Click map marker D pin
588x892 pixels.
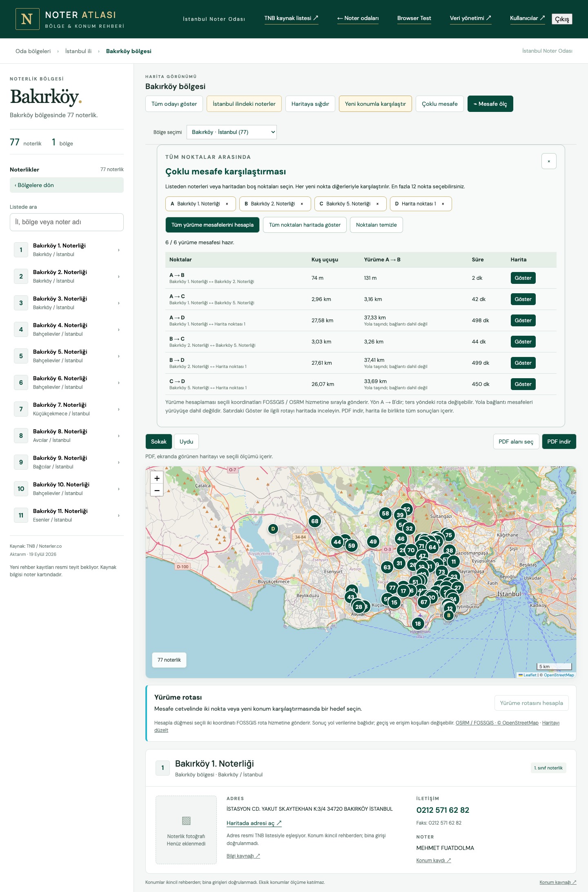(x=273, y=529)
